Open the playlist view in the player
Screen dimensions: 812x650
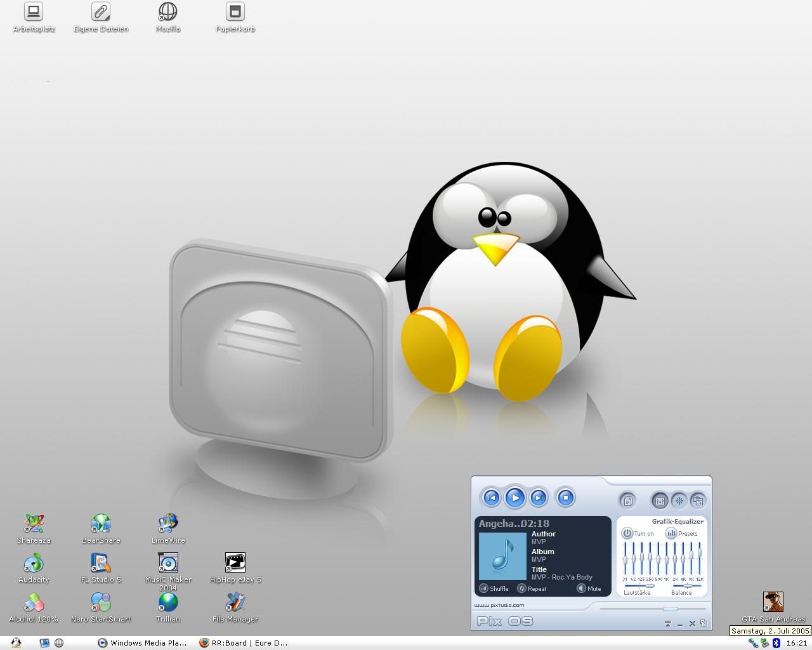coord(627,501)
